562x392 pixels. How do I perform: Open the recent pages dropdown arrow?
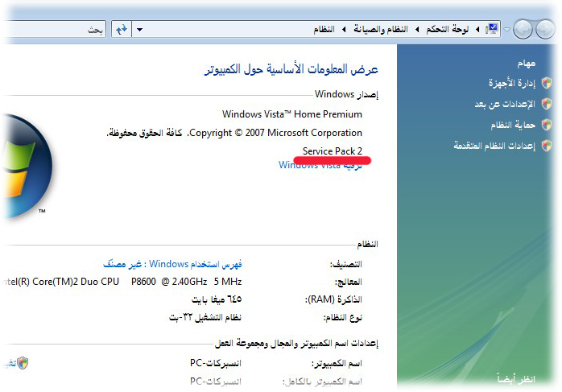(506, 30)
